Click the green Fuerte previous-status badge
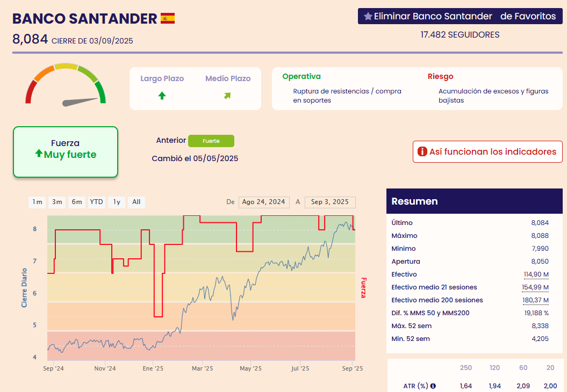This screenshot has height=392, width=567. click(x=211, y=141)
